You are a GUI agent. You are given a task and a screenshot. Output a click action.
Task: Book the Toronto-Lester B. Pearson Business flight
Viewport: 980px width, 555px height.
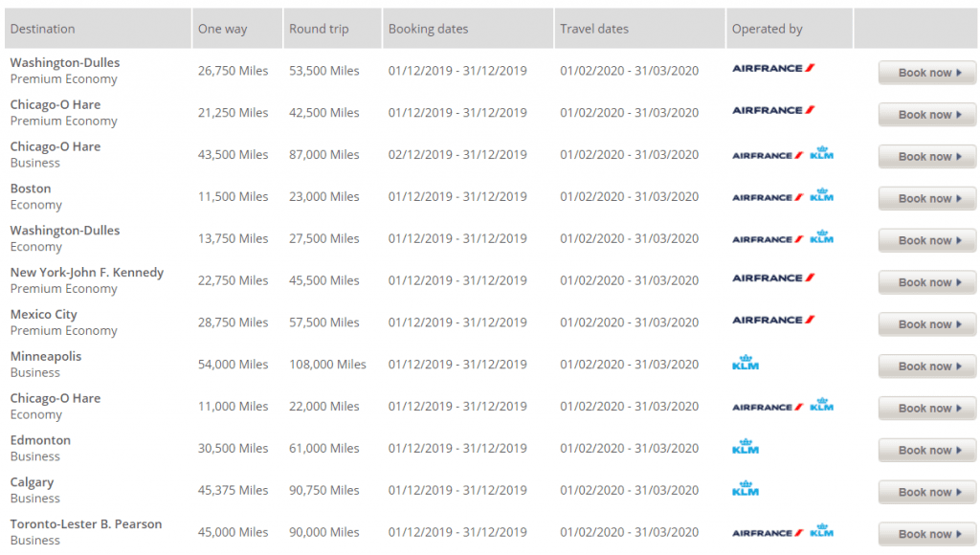[x=926, y=534]
